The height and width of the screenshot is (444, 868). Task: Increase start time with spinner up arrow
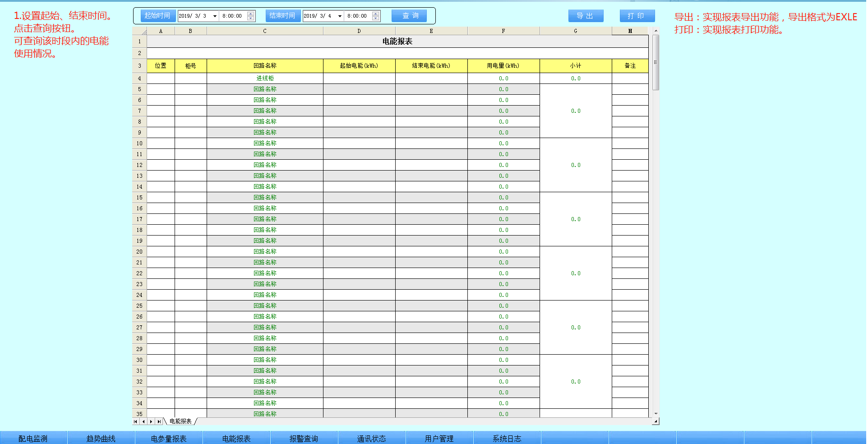(x=251, y=14)
